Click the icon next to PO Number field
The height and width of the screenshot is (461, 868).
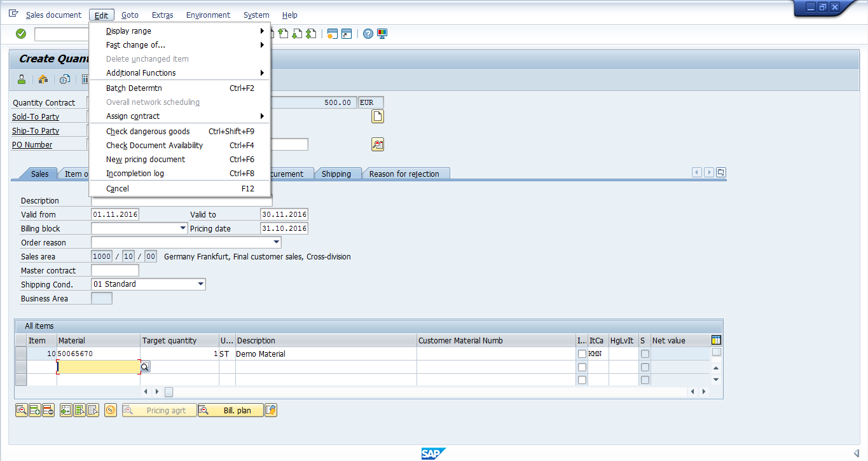378,144
